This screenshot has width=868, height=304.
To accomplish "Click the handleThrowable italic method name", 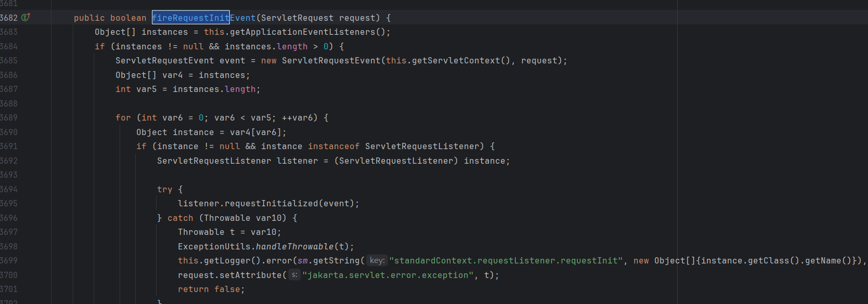I will (294, 246).
